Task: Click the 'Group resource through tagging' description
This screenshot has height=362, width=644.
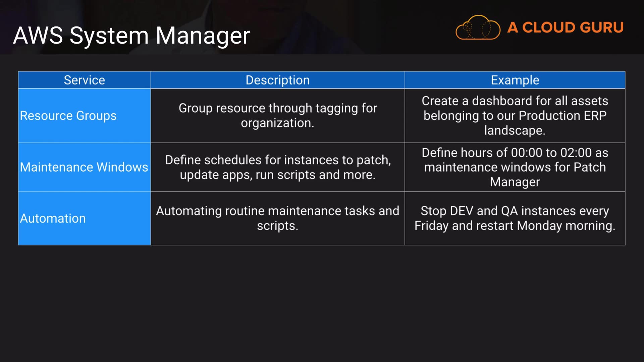Action: (x=277, y=108)
